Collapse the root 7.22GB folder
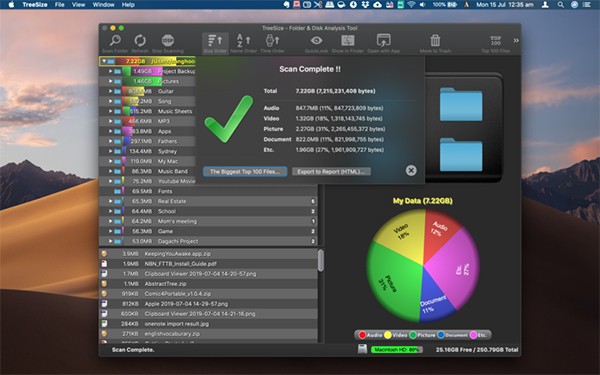 tap(104, 61)
